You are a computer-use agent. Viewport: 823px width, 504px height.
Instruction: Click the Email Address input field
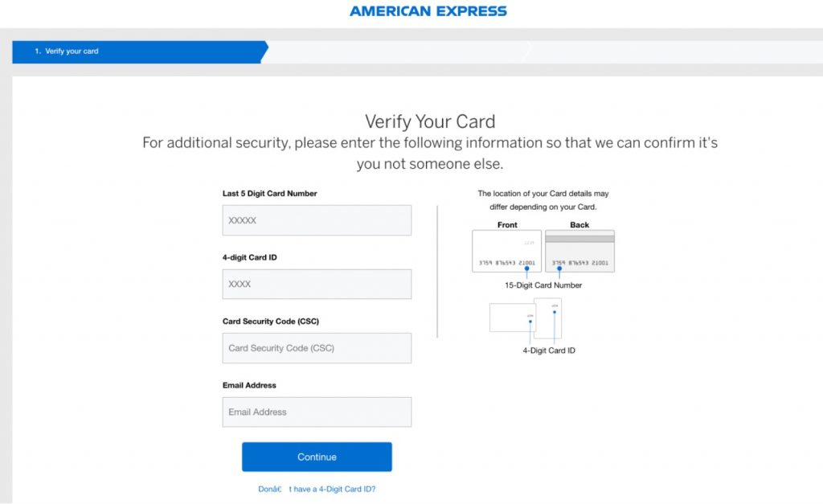click(x=317, y=412)
